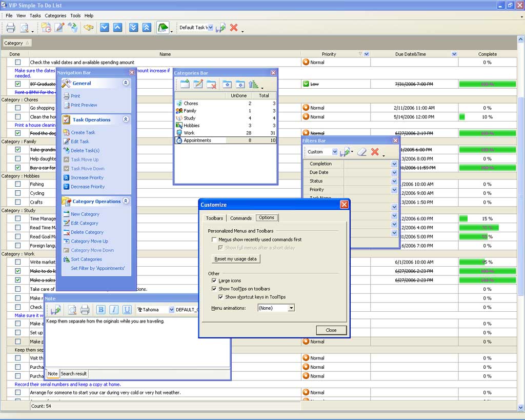Open the Menu animations dropdown
525x420 pixels.
pos(291,308)
